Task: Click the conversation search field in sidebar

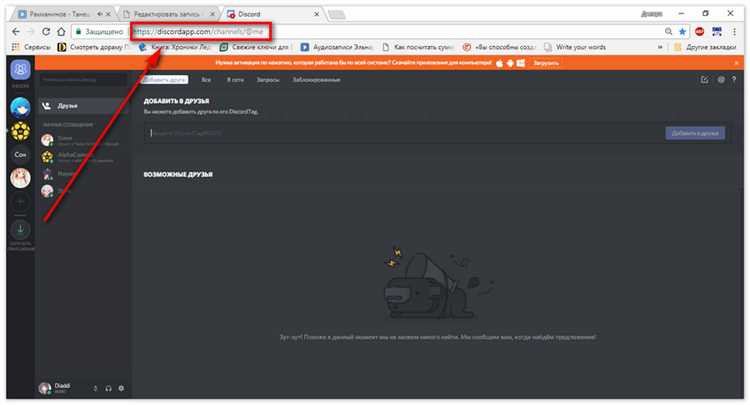Action: [x=82, y=80]
